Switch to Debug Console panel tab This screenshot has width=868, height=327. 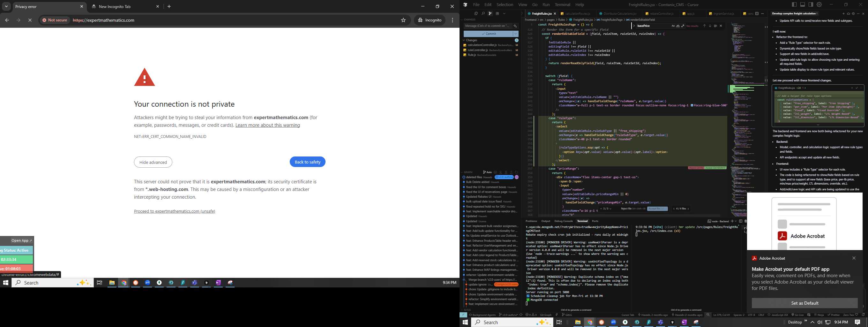563,221
